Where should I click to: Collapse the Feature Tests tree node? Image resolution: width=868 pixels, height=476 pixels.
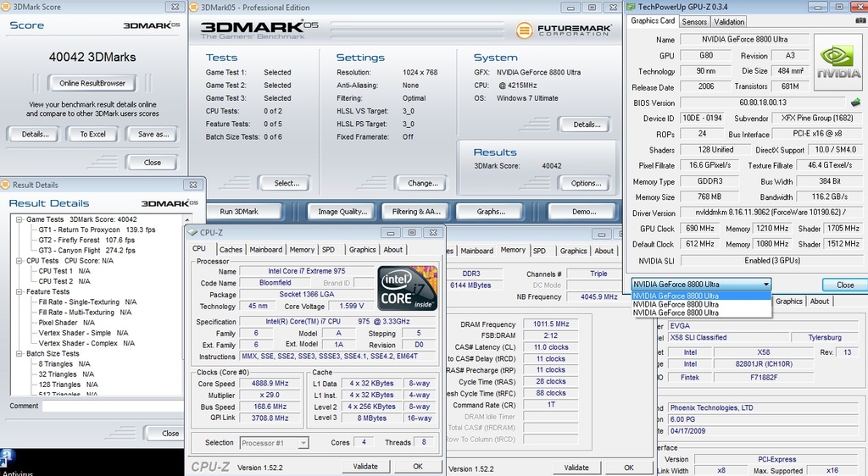point(19,292)
